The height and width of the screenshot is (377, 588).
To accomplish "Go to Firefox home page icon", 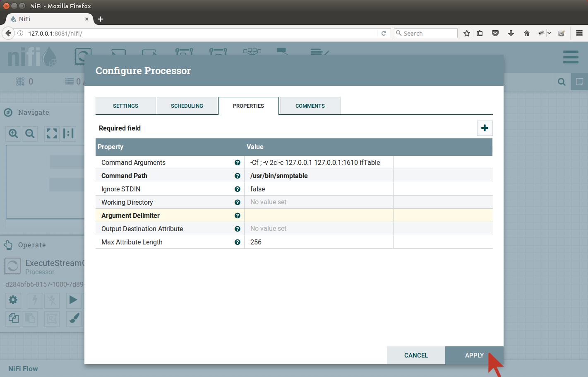I will [x=527, y=33].
